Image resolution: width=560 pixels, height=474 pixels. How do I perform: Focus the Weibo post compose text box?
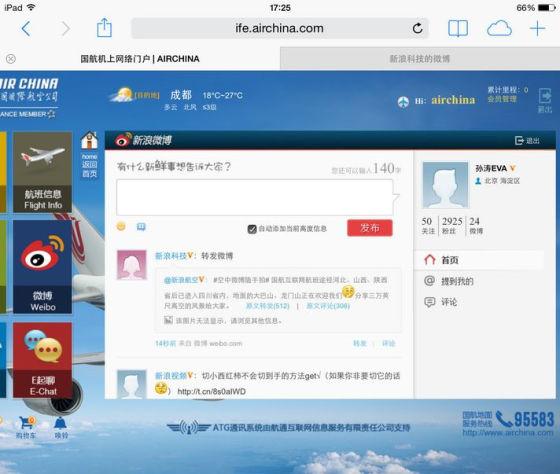point(255,197)
